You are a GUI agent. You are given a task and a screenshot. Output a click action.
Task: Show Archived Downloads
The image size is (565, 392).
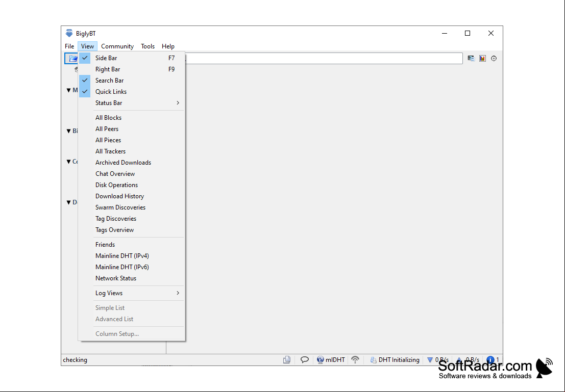[x=132, y=162]
